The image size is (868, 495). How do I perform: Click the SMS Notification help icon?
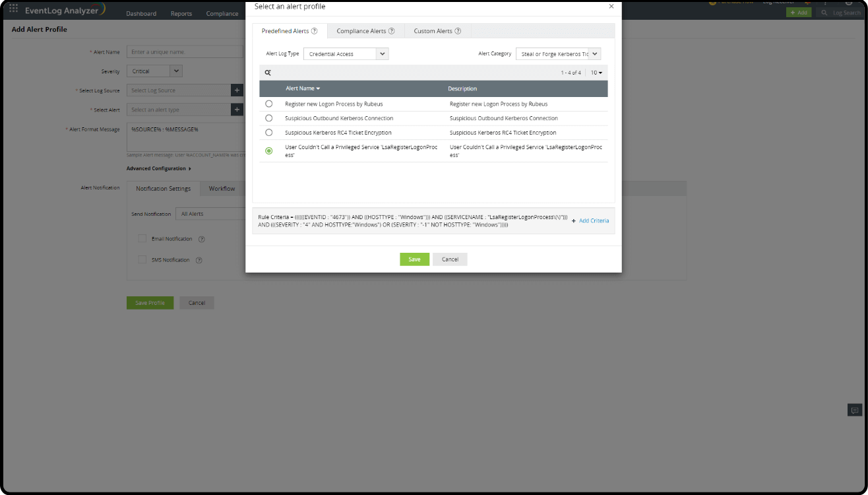[x=199, y=260]
